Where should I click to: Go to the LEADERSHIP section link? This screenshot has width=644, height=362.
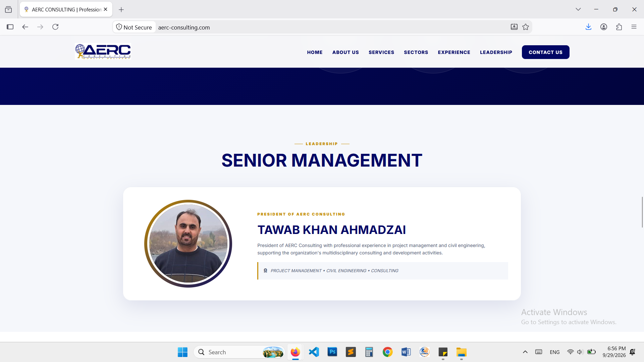(x=496, y=52)
